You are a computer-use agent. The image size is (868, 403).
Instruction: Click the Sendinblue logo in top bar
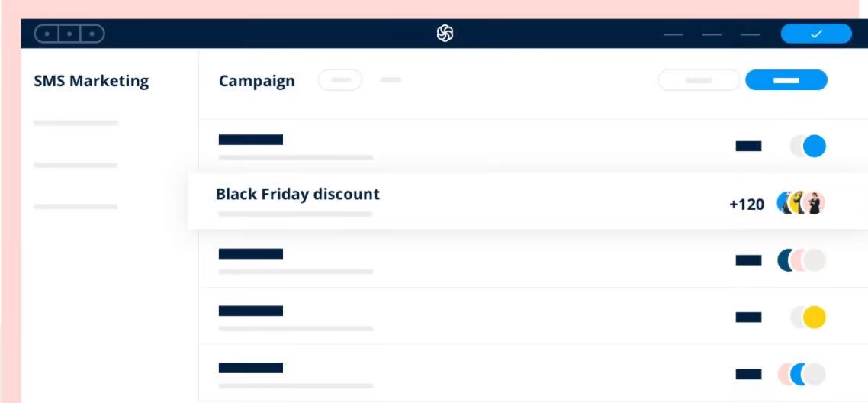[445, 34]
